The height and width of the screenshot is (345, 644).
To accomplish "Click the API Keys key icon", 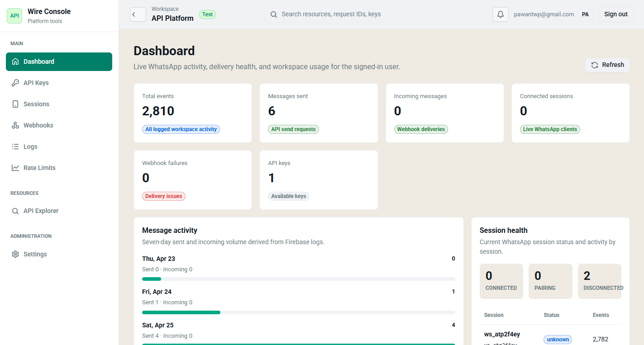I will pyautogui.click(x=15, y=83).
